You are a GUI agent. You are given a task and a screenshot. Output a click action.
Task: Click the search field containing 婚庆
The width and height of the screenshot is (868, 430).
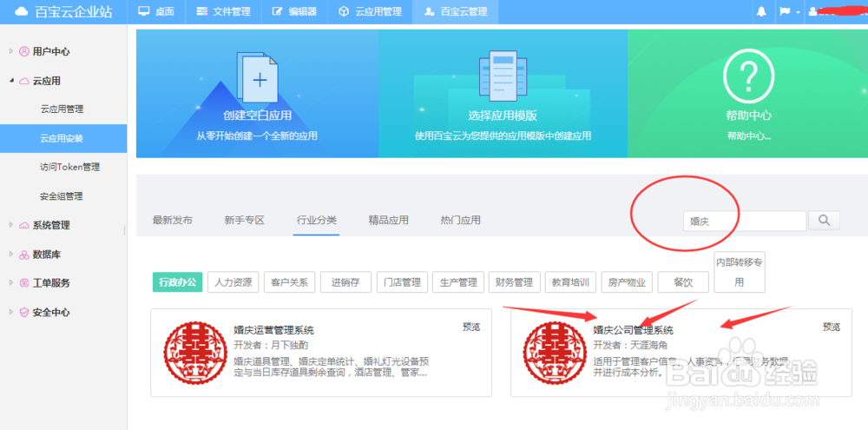(x=745, y=222)
